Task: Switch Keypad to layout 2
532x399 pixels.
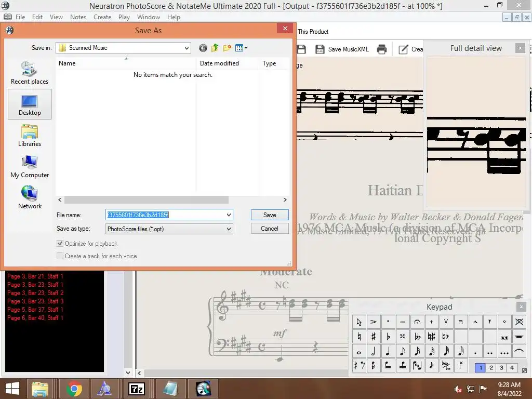Action: point(491,367)
